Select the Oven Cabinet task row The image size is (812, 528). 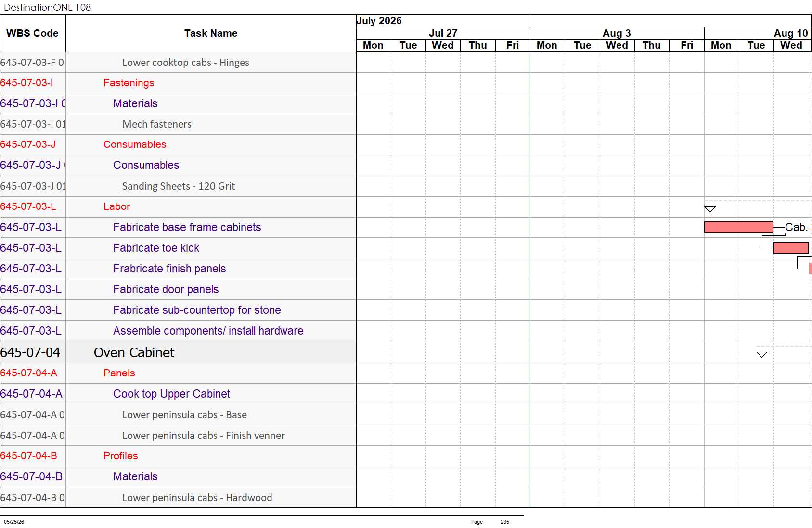point(178,352)
